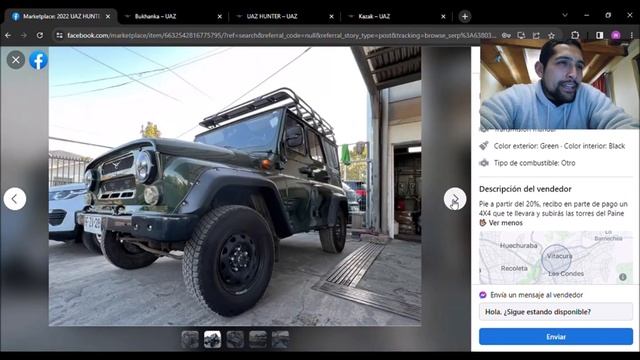Close the photo viewer with the X button

tap(16, 60)
